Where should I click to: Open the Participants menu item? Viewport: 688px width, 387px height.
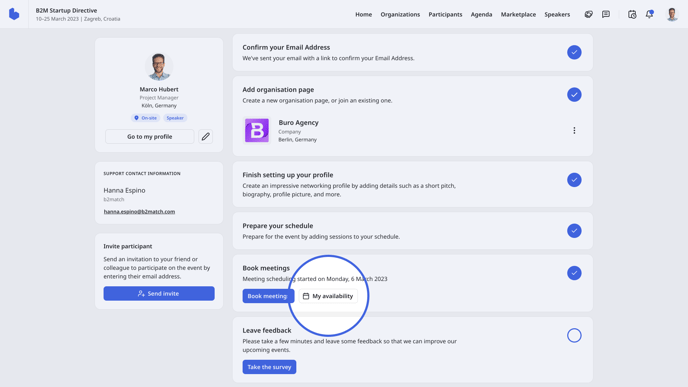point(445,14)
